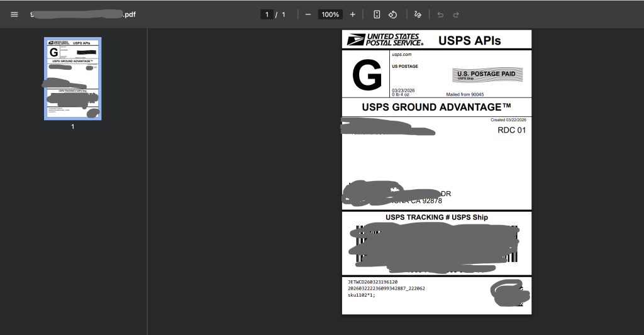Image resolution: width=644 pixels, height=335 pixels.
Task: Click the sku1102*1 text line
Action: [362, 295]
